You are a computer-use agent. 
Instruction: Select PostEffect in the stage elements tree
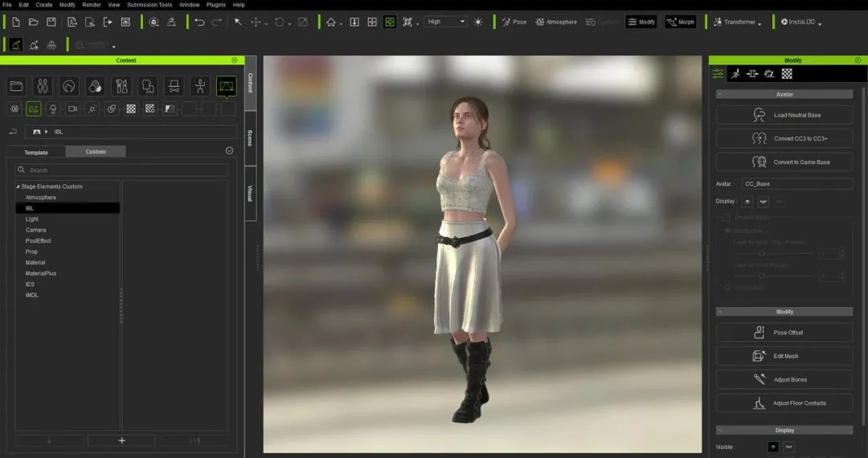click(x=38, y=241)
